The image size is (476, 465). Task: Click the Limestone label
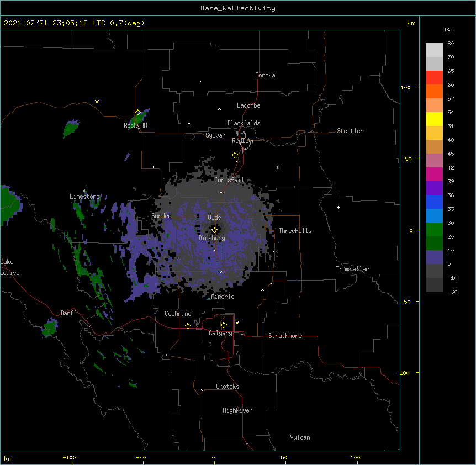click(84, 197)
